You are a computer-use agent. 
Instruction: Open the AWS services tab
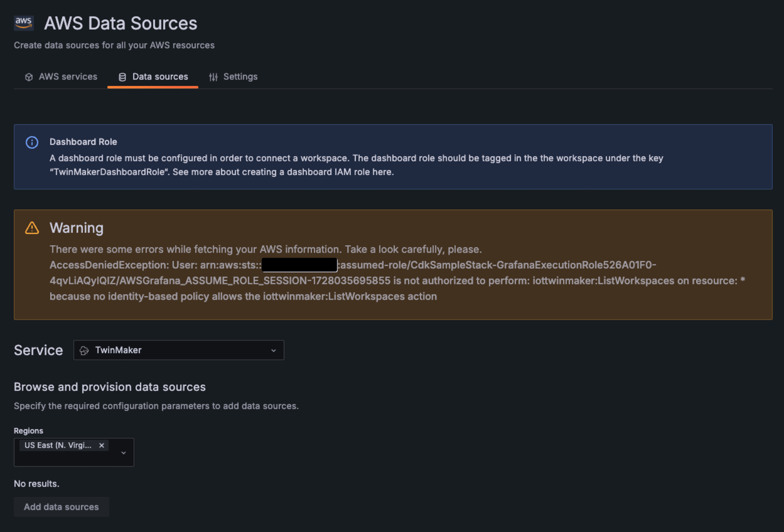[61, 77]
